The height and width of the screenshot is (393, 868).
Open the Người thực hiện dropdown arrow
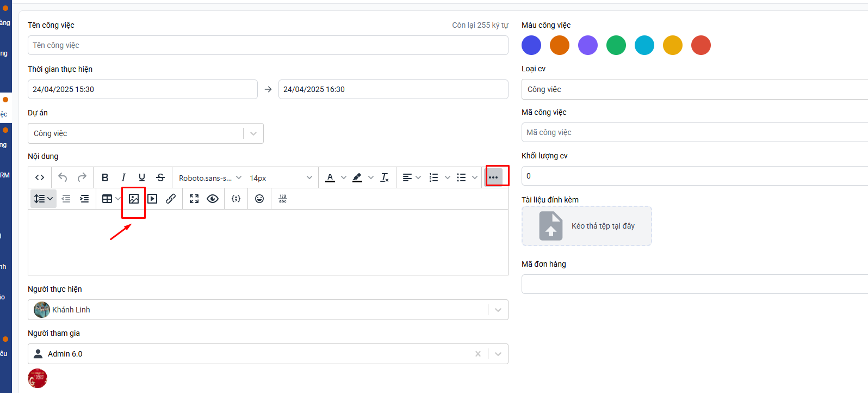pyautogui.click(x=498, y=310)
